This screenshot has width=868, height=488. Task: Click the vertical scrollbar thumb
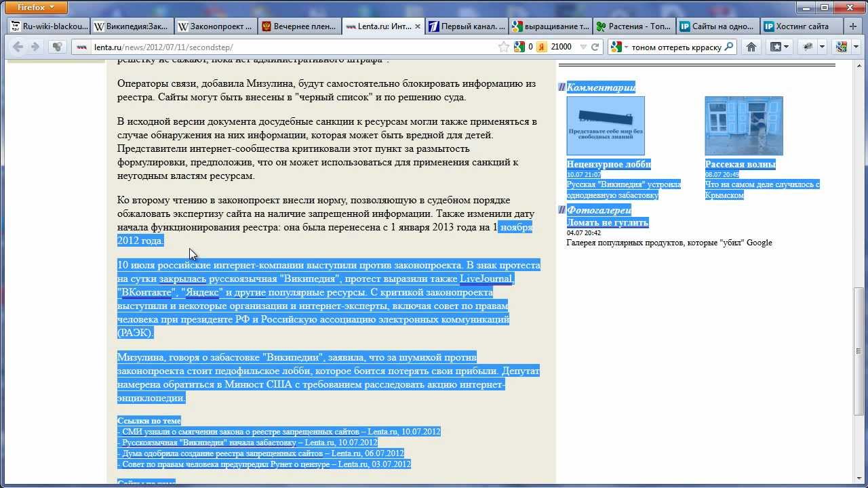pos(859,351)
